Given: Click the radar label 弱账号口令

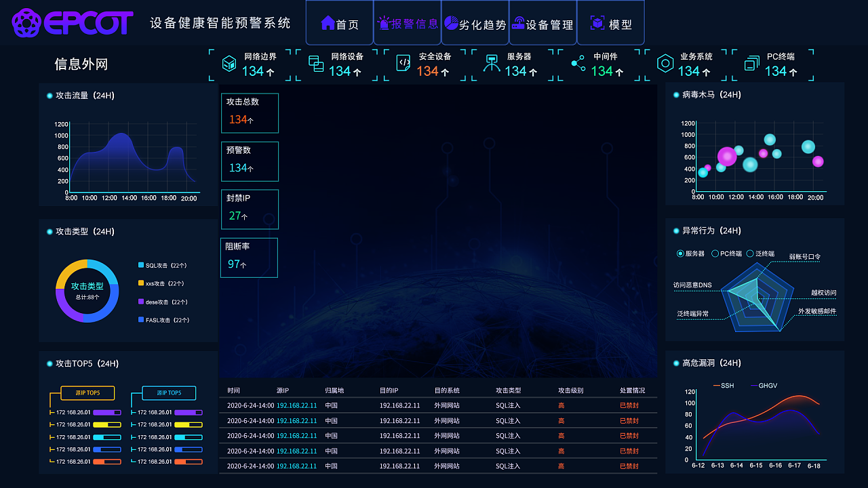Looking at the screenshot, I should pyautogui.click(x=805, y=258).
